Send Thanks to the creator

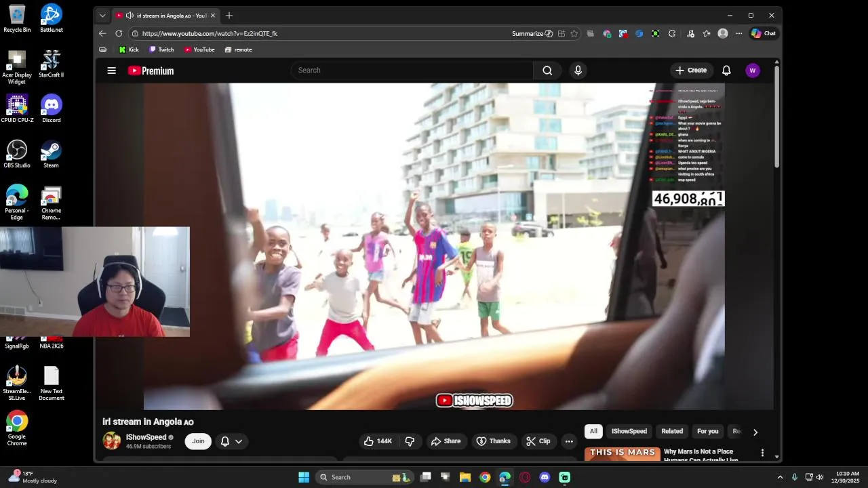493,441
